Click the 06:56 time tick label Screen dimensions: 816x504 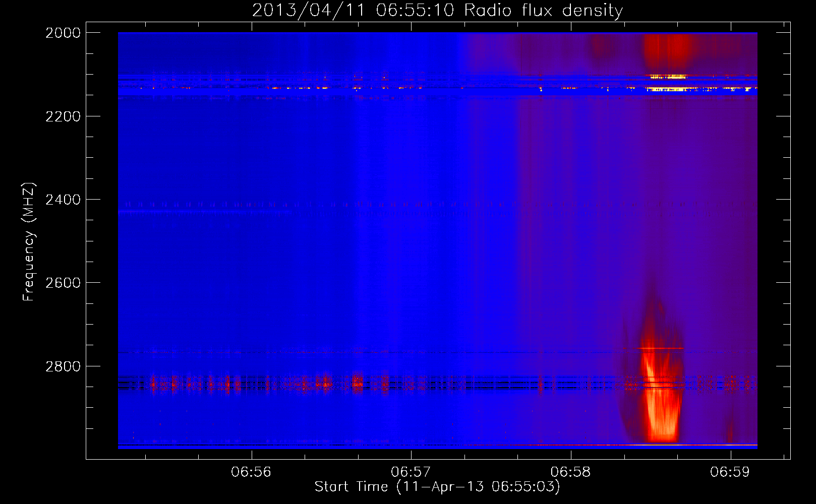point(251,472)
